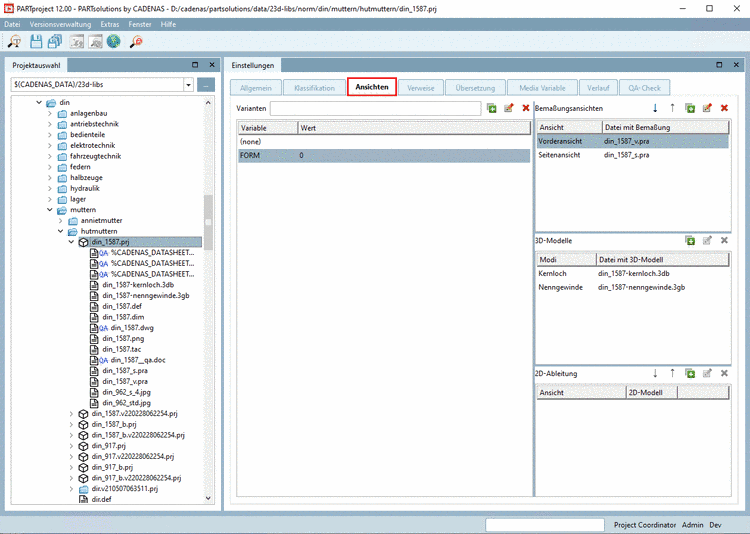
Task: Expand the annietmutter folder
Action: coord(60,221)
